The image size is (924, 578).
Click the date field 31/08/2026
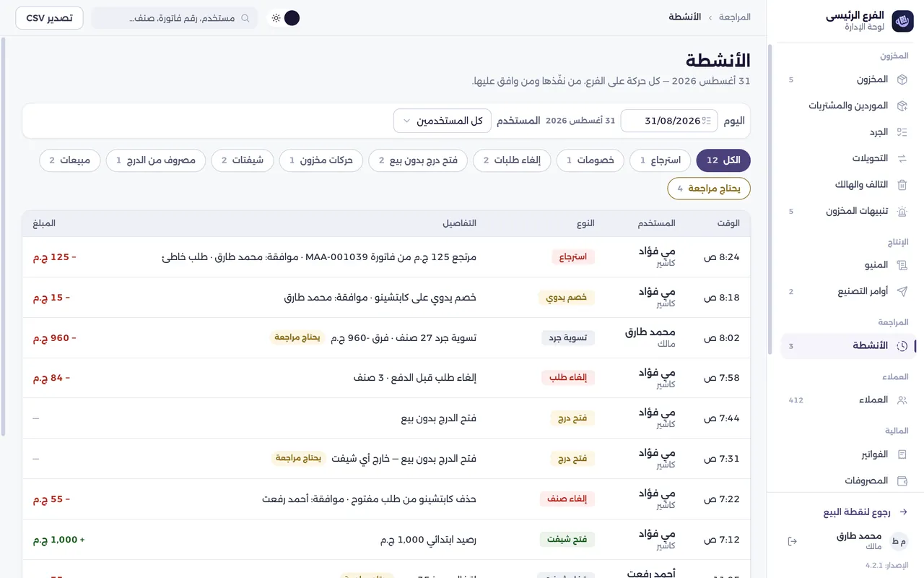click(669, 121)
